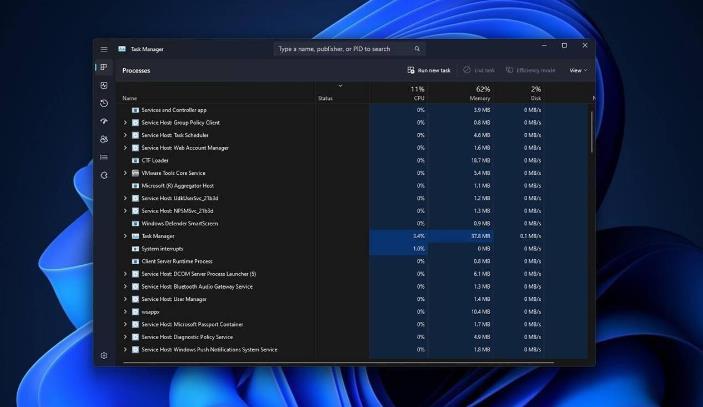Click the Name column header
The width and height of the screenshot is (703, 407).
(x=130, y=98)
